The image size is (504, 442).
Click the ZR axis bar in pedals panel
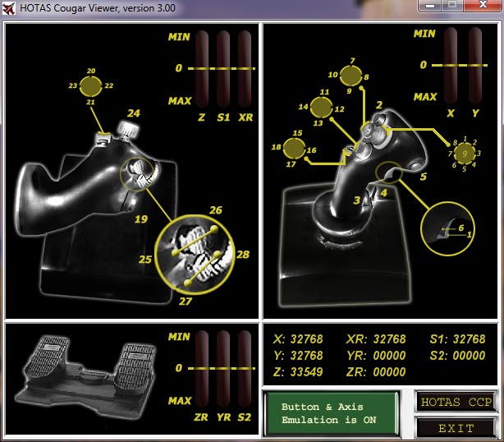coord(202,369)
